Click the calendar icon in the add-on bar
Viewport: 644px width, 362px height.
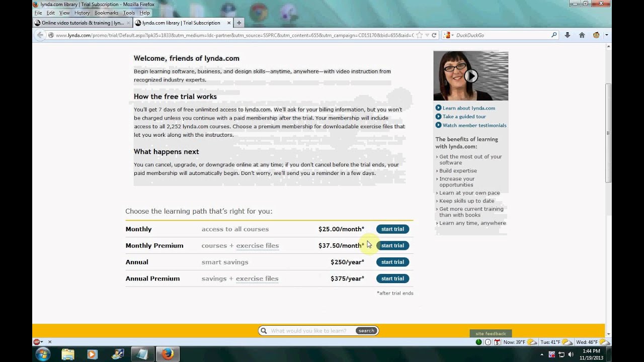(497, 342)
